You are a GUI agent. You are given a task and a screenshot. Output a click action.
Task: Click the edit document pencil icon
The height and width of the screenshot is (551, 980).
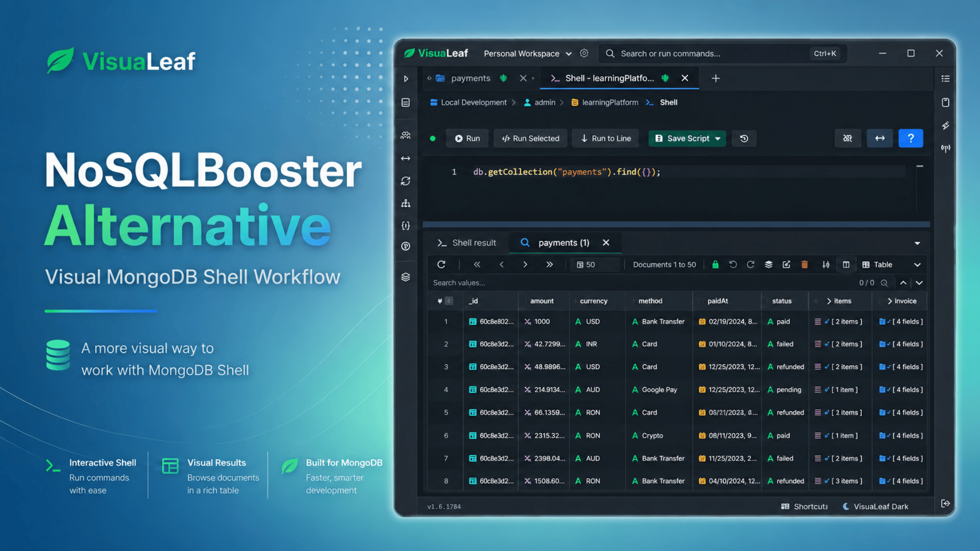pyautogui.click(x=786, y=264)
